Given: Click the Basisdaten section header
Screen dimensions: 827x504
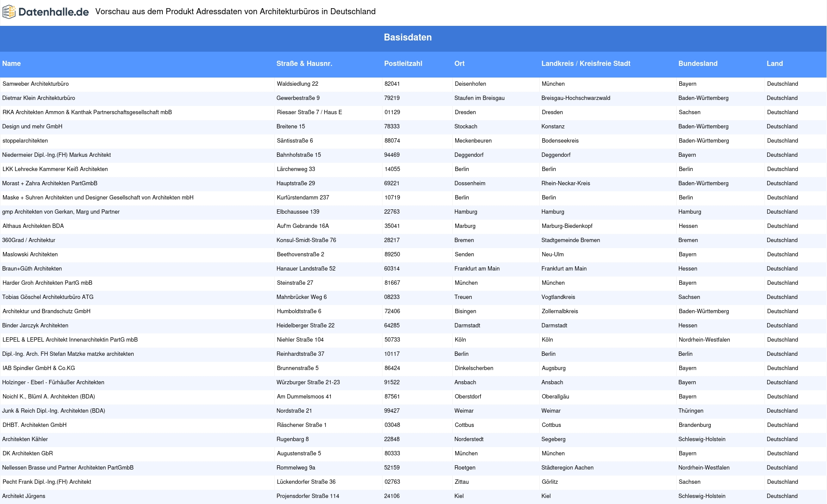Looking at the screenshot, I should click(x=407, y=37).
